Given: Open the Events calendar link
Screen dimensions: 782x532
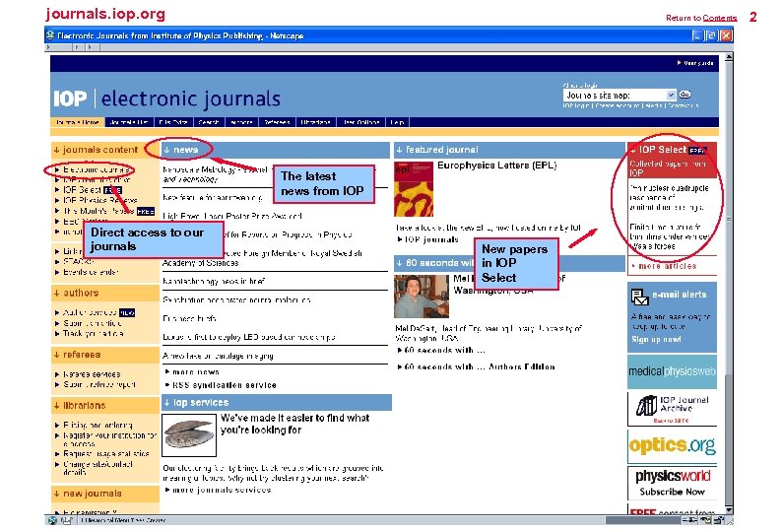Looking at the screenshot, I should pyautogui.click(x=91, y=272).
